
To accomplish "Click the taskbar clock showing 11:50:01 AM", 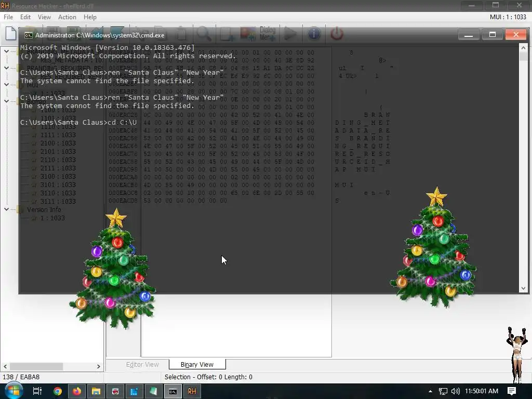I will (x=482, y=391).
